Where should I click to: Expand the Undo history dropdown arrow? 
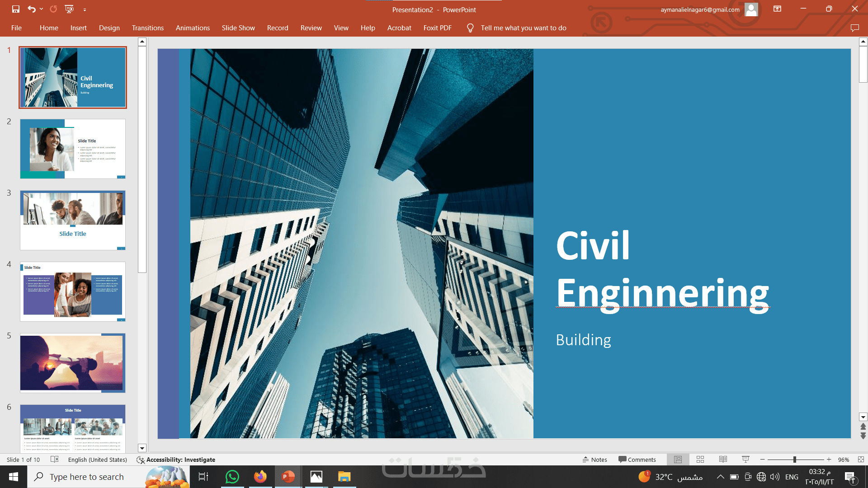pyautogui.click(x=42, y=9)
